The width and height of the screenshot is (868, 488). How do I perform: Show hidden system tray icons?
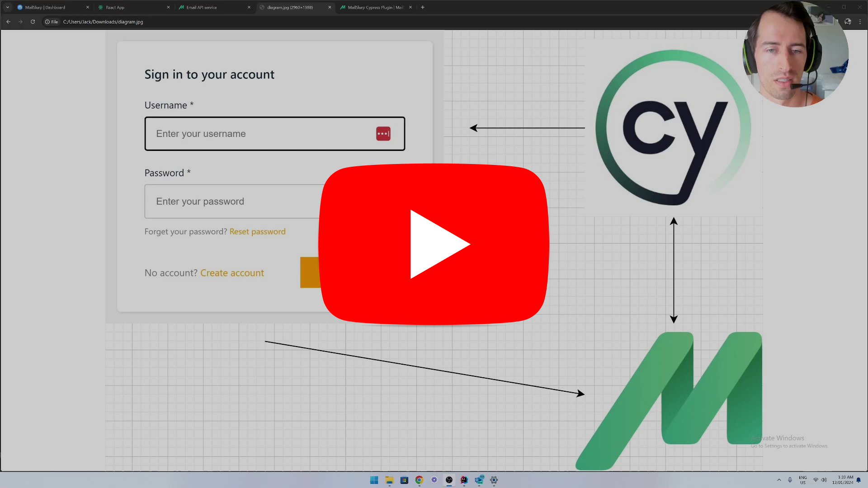[779, 480]
